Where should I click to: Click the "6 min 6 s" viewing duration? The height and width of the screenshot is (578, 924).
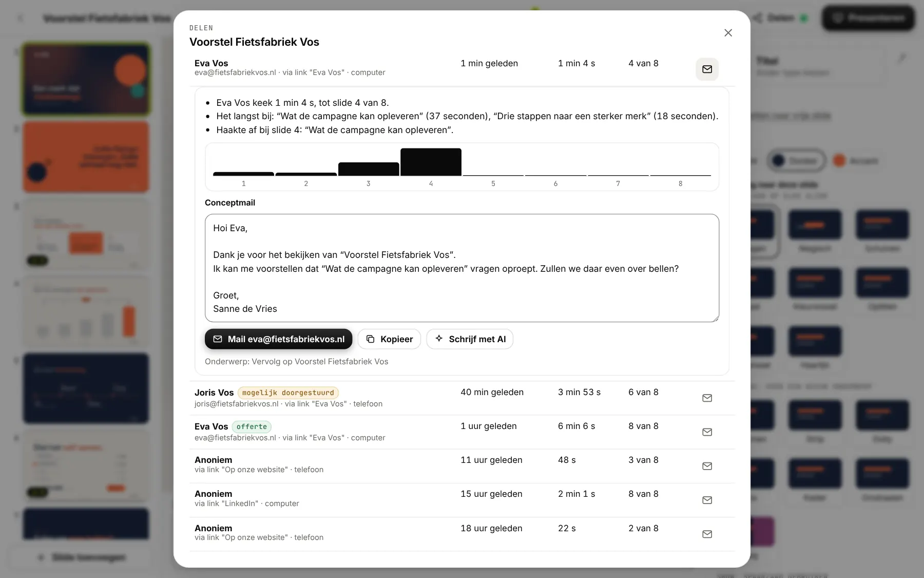point(576,426)
